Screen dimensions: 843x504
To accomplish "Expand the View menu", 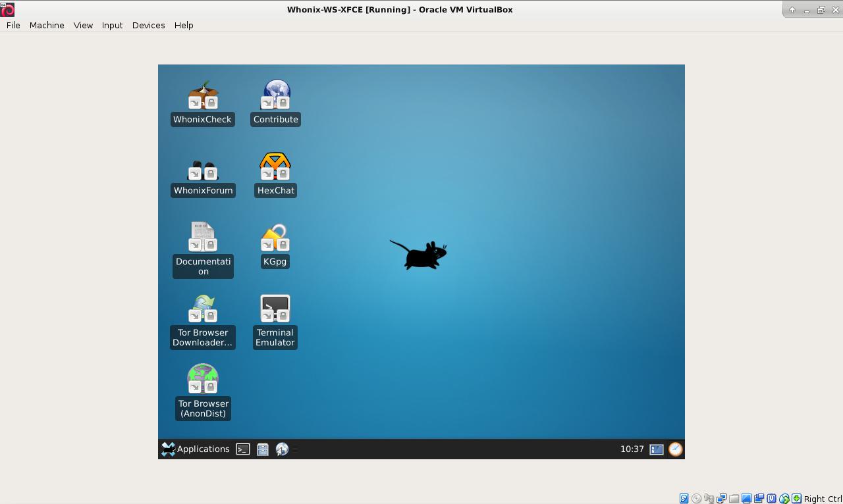I will pos(83,25).
